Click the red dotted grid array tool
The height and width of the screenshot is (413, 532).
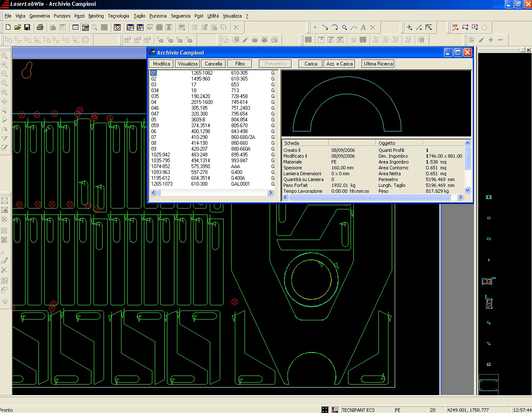(455, 27)
